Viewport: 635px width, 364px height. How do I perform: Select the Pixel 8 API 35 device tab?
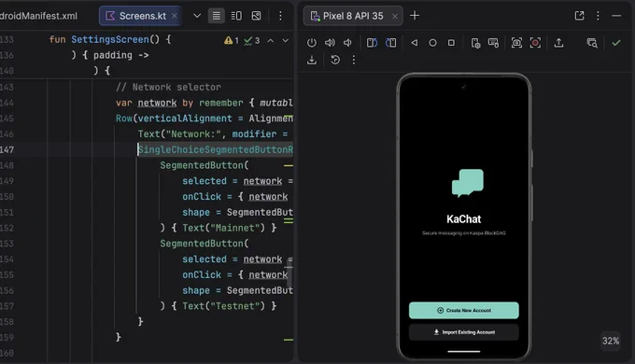(353, 16)
